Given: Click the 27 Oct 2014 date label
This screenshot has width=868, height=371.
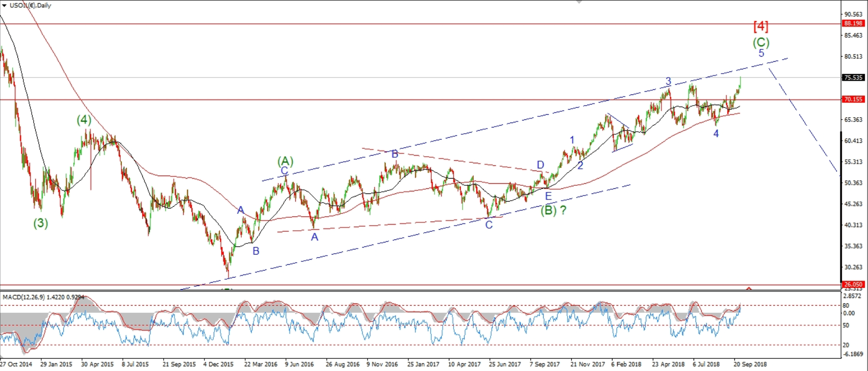Looking at the screenshot, I should [x=16, y=364].
